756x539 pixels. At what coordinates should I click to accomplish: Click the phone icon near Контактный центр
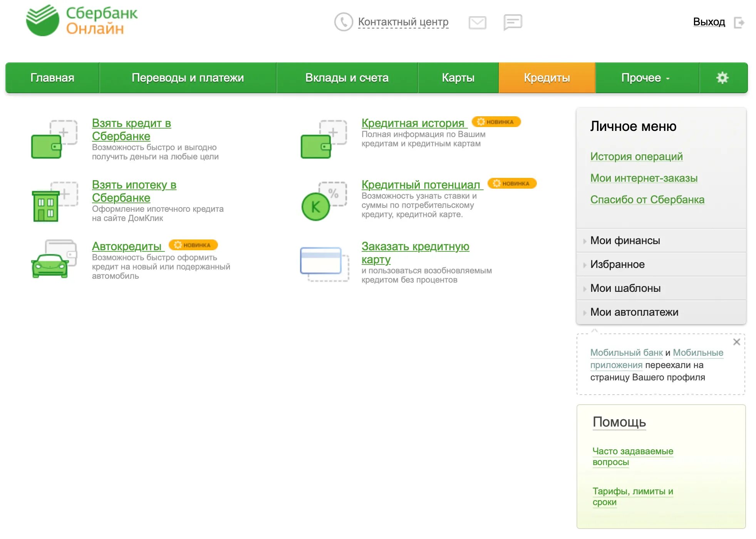[344, 22]
